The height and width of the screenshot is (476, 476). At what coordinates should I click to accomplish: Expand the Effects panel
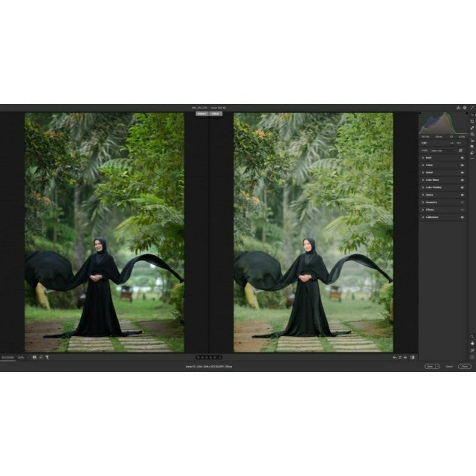click(x=423, y=210)
